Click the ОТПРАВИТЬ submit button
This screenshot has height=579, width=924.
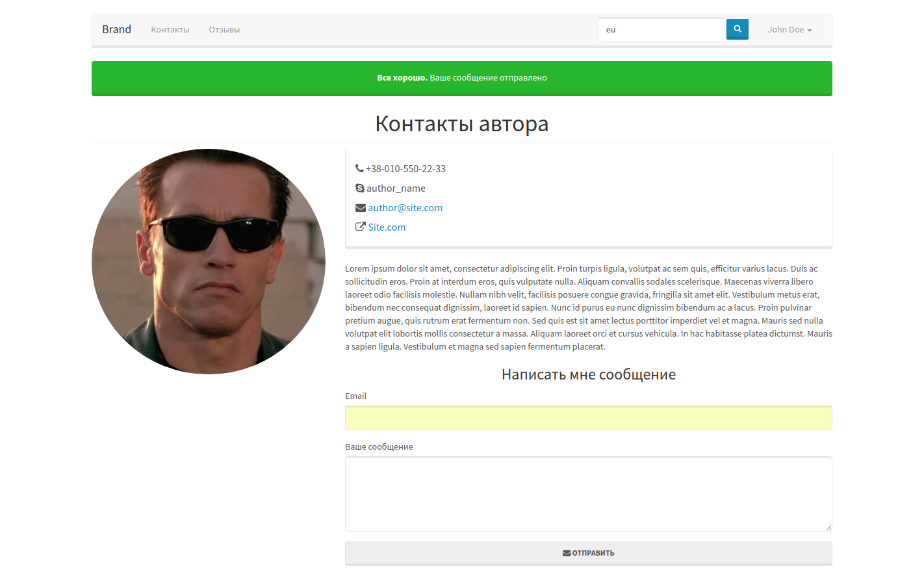click(x=589, y=553)
